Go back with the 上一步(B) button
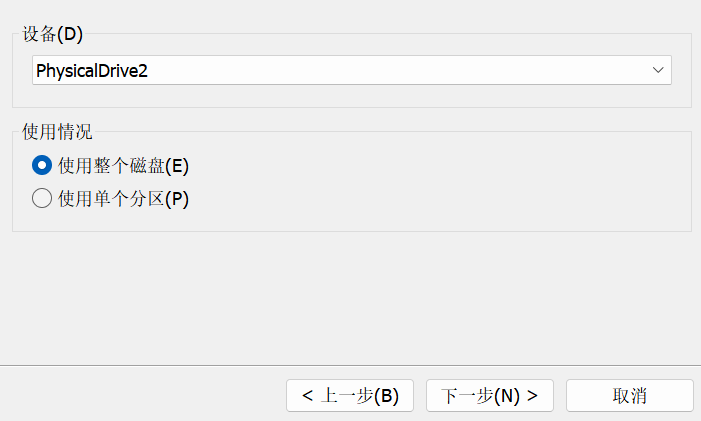Screen dimensions: 701x421 (x=350, y=395)
